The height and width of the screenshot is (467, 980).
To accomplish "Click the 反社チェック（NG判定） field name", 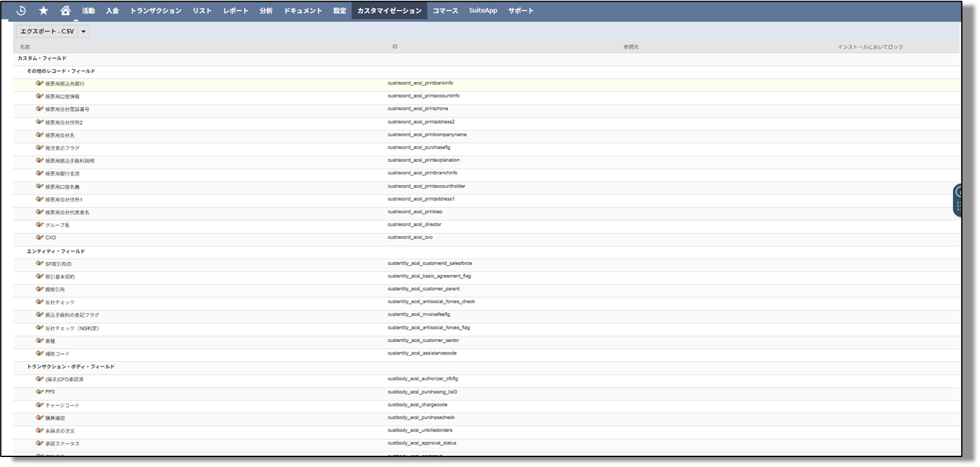I will [x=73, y=328].
